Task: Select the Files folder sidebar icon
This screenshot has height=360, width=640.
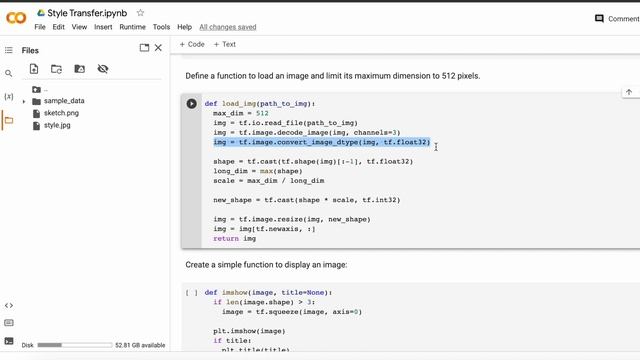Action: point(9,120)
